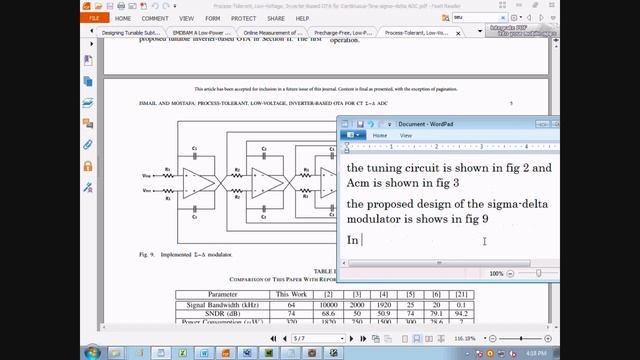The height and width of the screenshot is (360, 640).
Task: Expand the Foxit navigation pane arrow
Action: tap(91, 43)
